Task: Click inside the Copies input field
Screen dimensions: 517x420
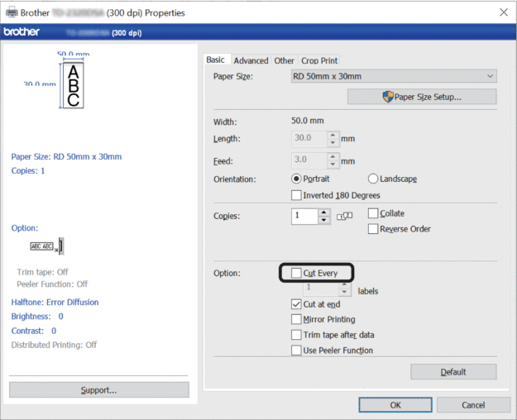Action: (304, 216)
